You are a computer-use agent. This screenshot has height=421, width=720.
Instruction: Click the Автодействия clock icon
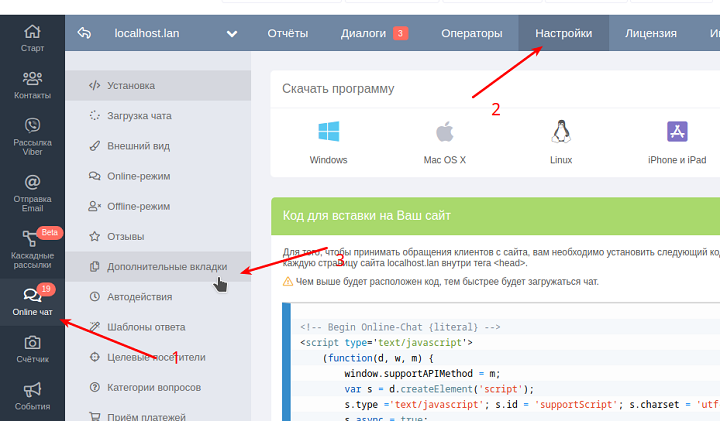pyautogui.click(x=95, y=297)
